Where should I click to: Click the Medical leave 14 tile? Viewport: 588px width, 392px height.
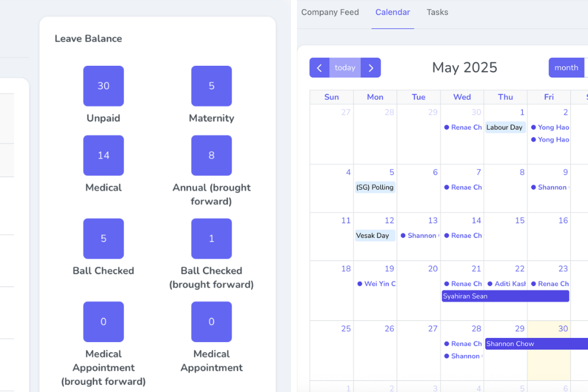(x=103, y=155)
